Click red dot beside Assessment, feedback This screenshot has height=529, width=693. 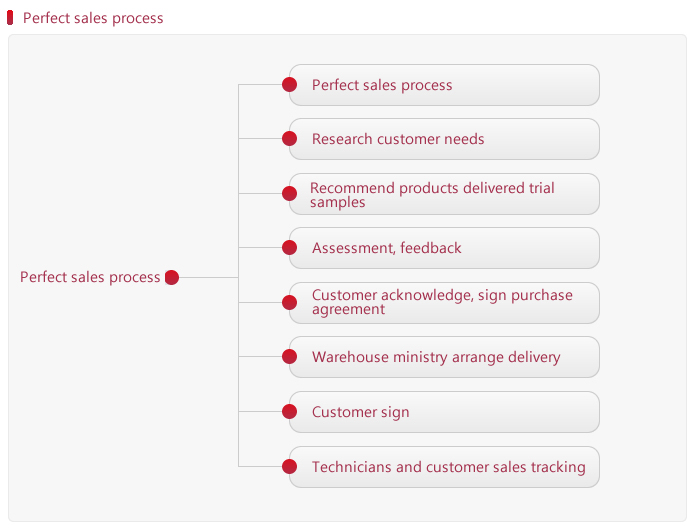(289, 247)
